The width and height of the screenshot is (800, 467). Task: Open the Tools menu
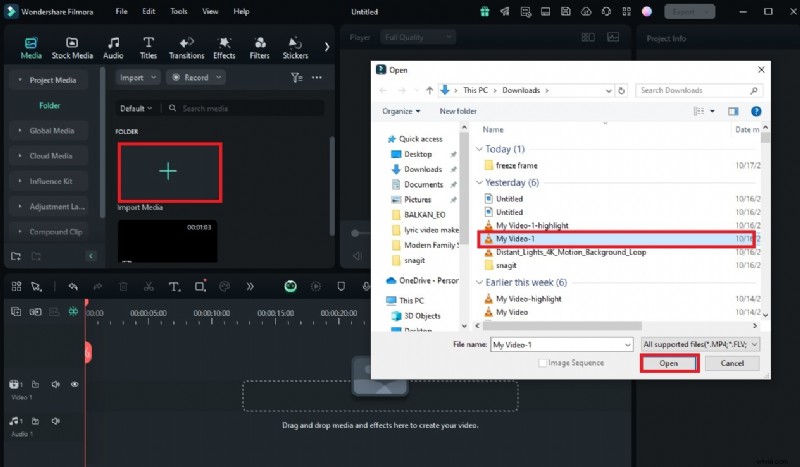point(178,11)
